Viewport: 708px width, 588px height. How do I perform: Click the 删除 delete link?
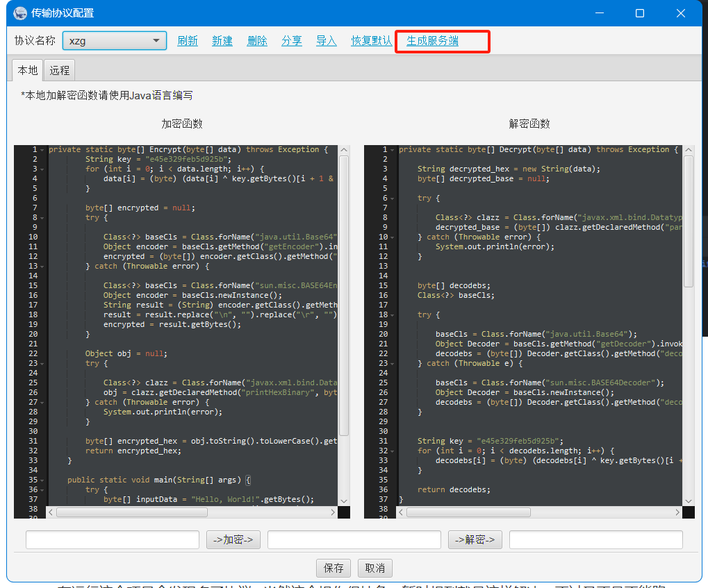click(x=257, y=41)
